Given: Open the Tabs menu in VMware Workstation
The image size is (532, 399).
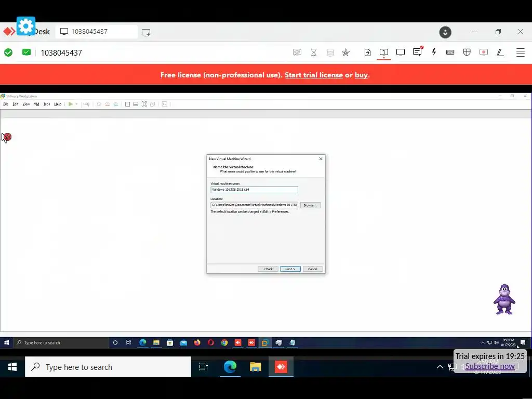Looking at the screenshot, I should click(47, 104).
